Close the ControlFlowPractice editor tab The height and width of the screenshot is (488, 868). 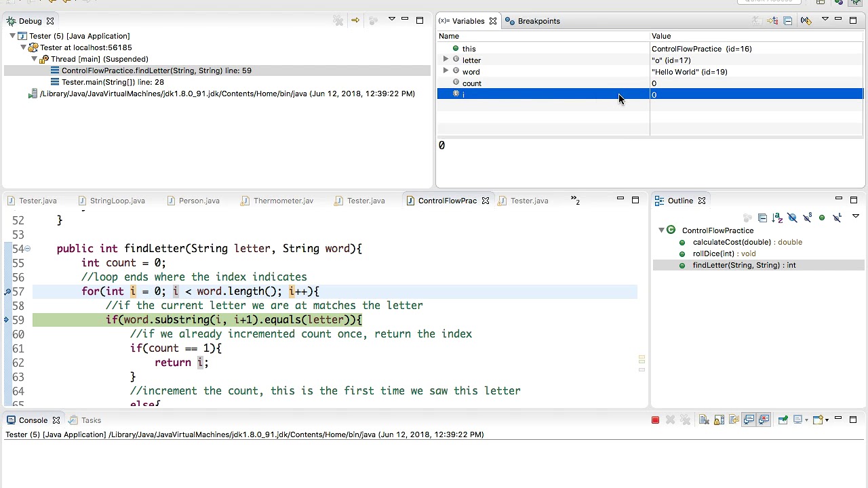pos(486,201)
